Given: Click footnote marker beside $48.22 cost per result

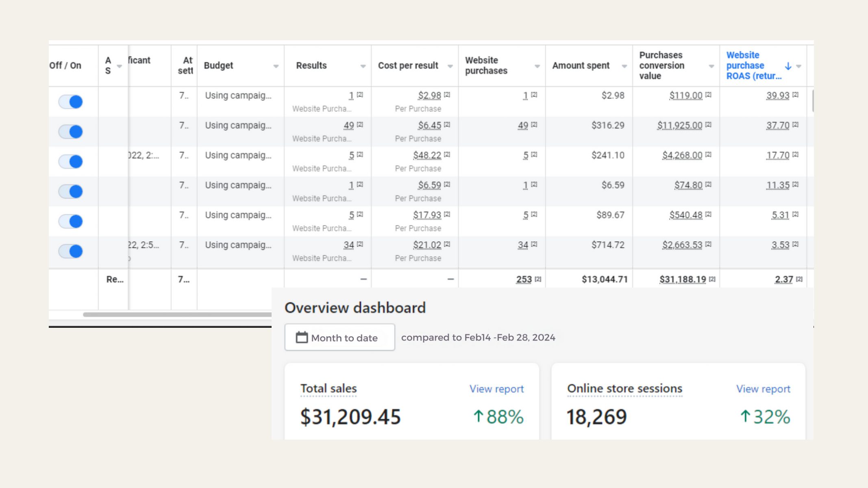Looking at the screenshot, I should click(x=447, y=155).
